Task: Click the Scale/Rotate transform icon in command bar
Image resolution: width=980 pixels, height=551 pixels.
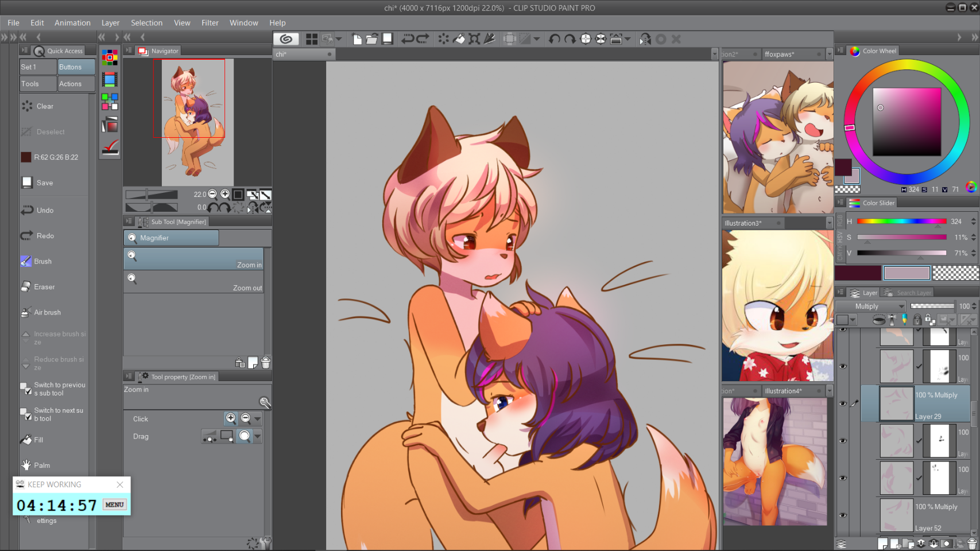Action: tap(474, 38)
